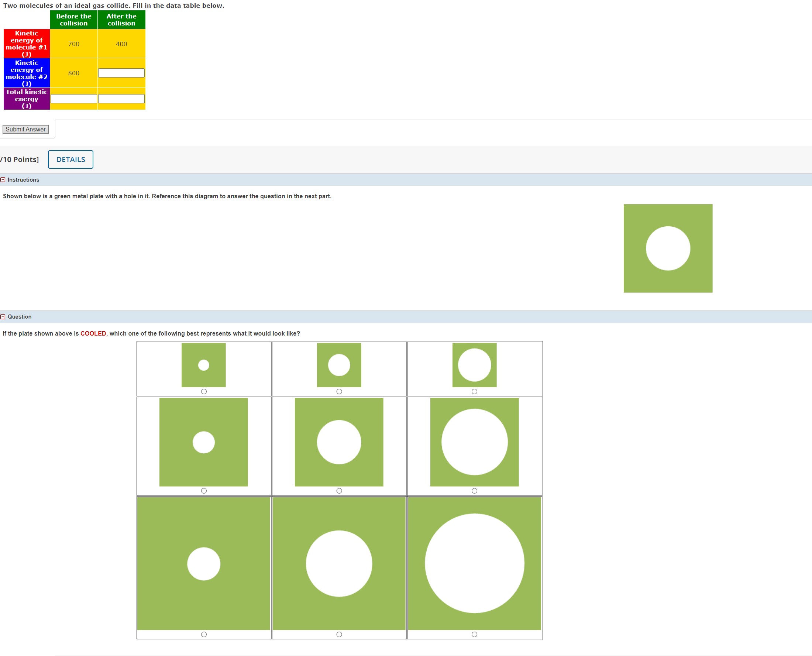Image resolution: width=812 pixels, height=656 pixels.
Task: Collapse the Question section minus icon
Action: [3, 317]
